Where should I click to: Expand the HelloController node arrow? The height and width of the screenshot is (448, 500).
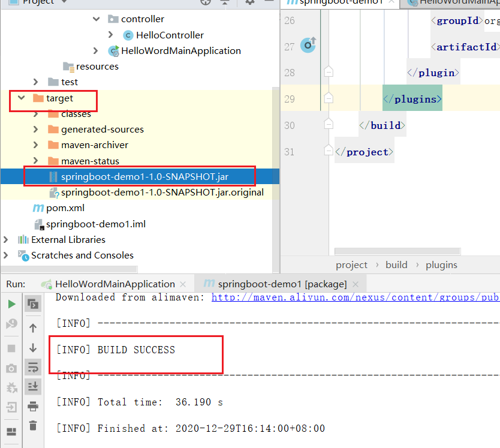110,34
